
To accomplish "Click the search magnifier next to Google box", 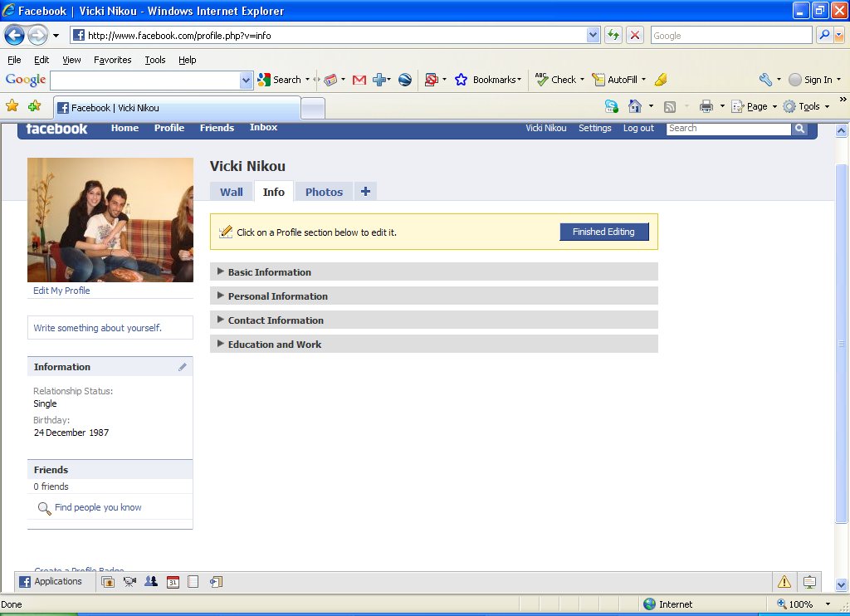I will click(x=824, y=35).
